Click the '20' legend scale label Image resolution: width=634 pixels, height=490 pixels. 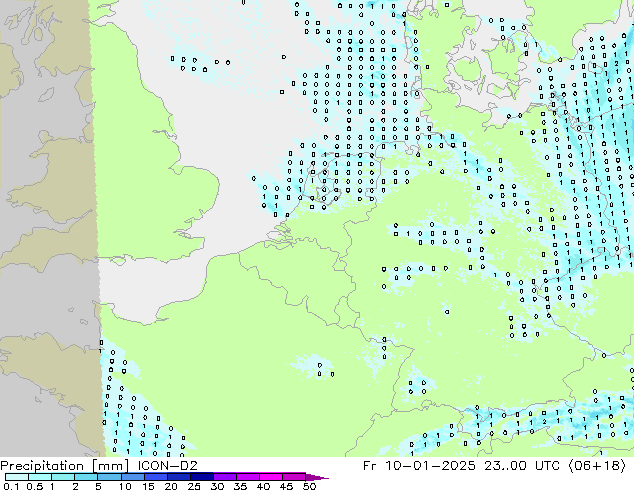tap(171, 486)
